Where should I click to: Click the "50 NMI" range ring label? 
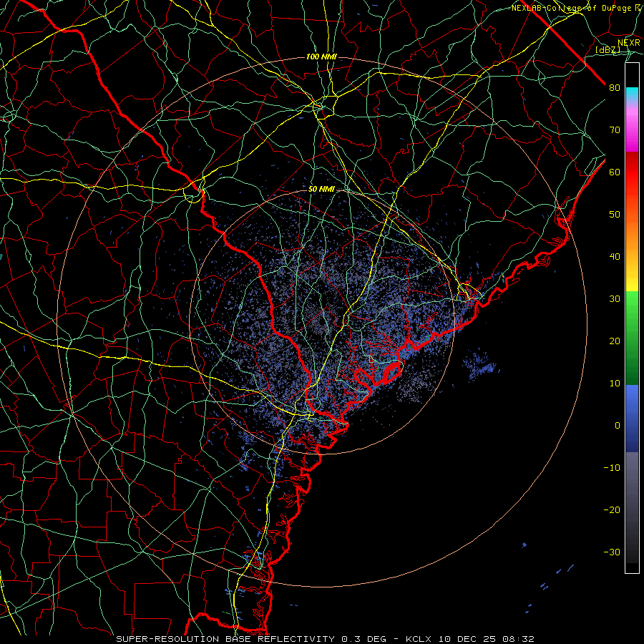coord(321,190)
